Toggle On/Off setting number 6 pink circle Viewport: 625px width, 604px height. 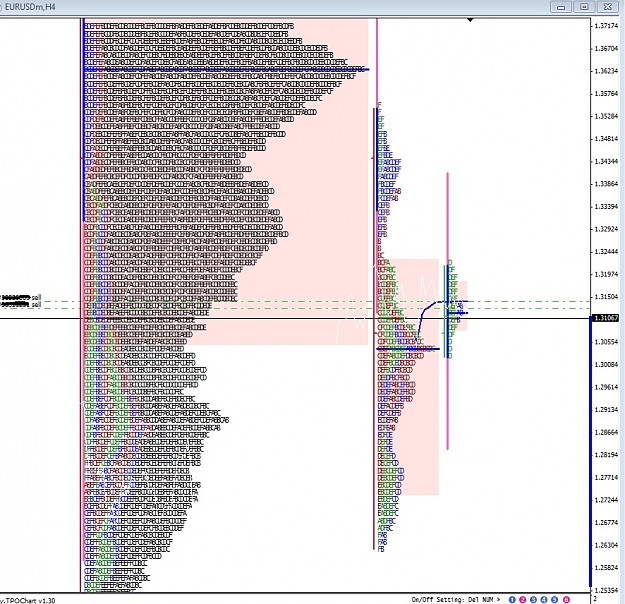(x=566, y=600)
